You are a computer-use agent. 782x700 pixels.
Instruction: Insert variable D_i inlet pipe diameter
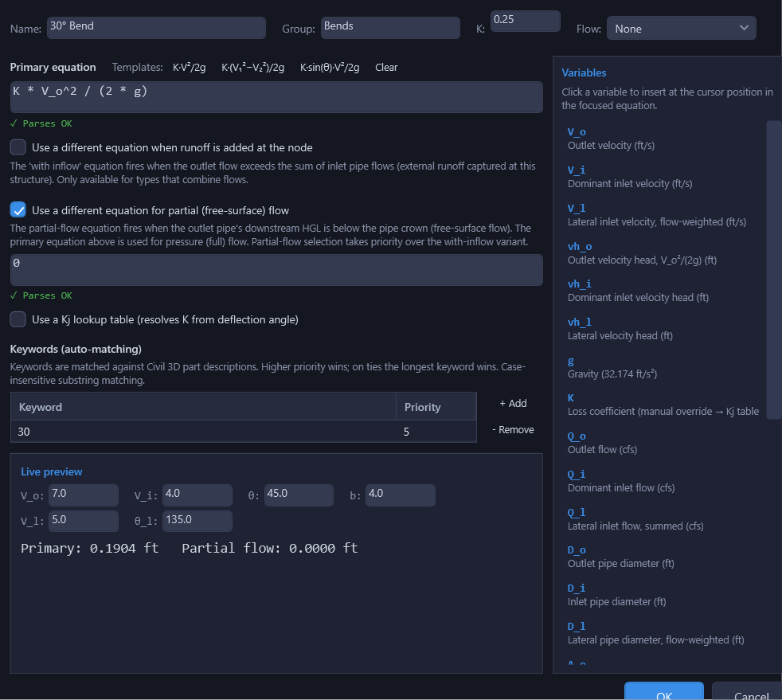click(577, 589)
